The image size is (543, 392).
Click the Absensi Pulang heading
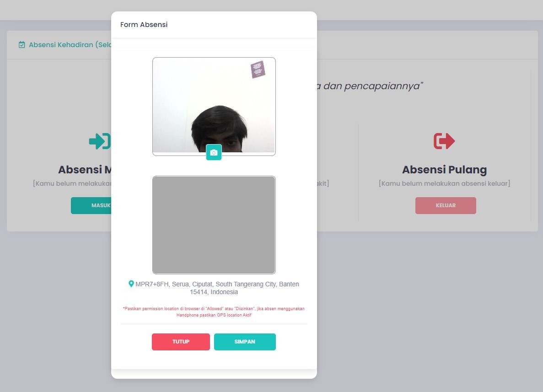coord(444,169)
